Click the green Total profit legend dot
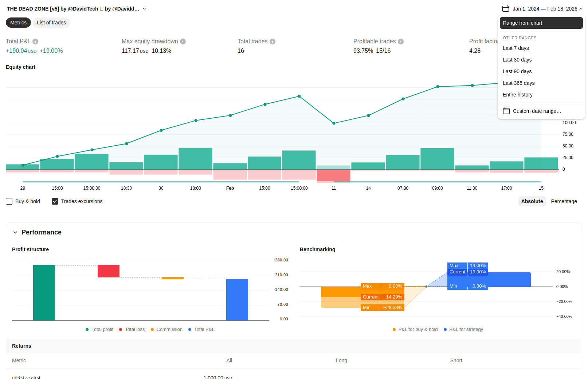Screen dimensions: 588x379 point(87,329)
